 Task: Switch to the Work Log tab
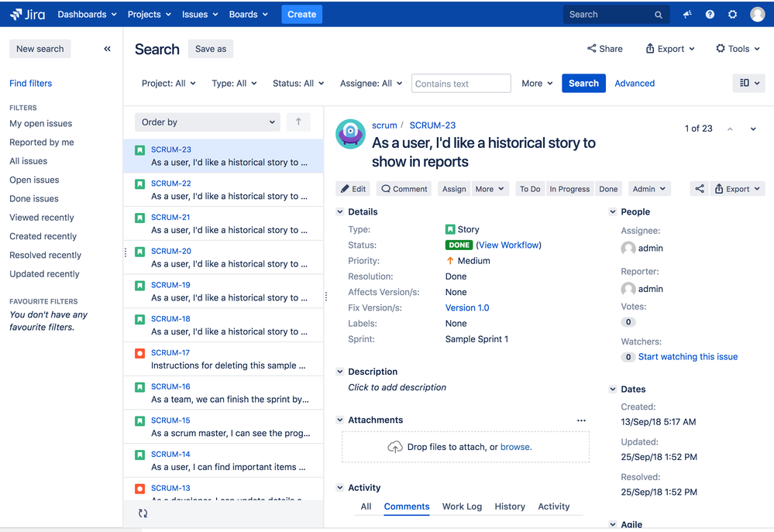click(x=462, y=506)
